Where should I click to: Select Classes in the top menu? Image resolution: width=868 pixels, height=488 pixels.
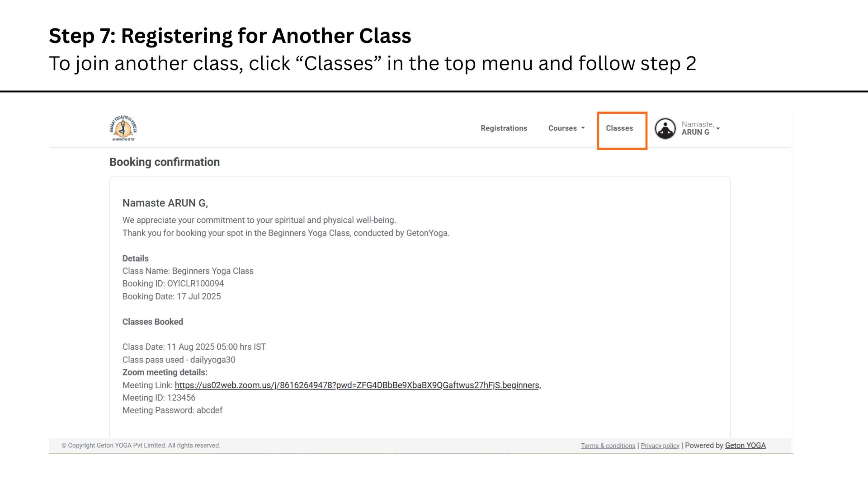click(619, 128)
